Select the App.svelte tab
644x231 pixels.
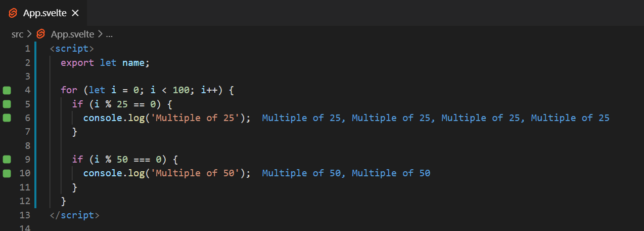click(43, 13)
